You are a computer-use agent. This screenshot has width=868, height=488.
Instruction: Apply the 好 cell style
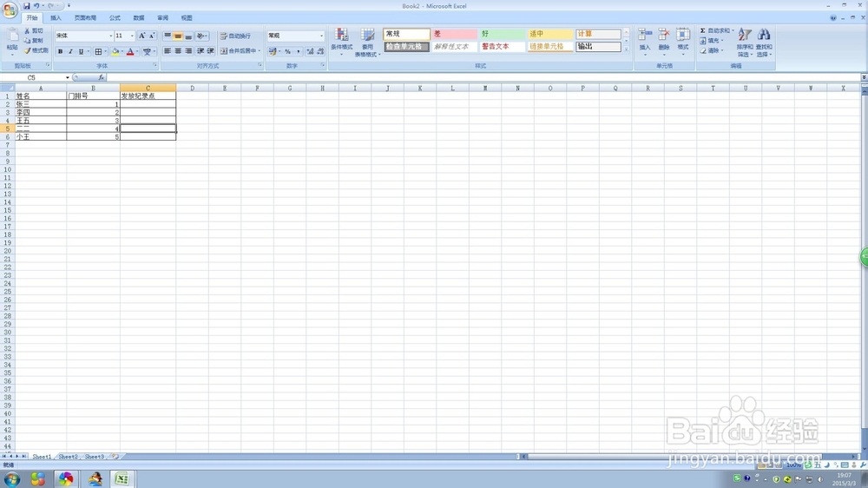[x=502, y=34]
